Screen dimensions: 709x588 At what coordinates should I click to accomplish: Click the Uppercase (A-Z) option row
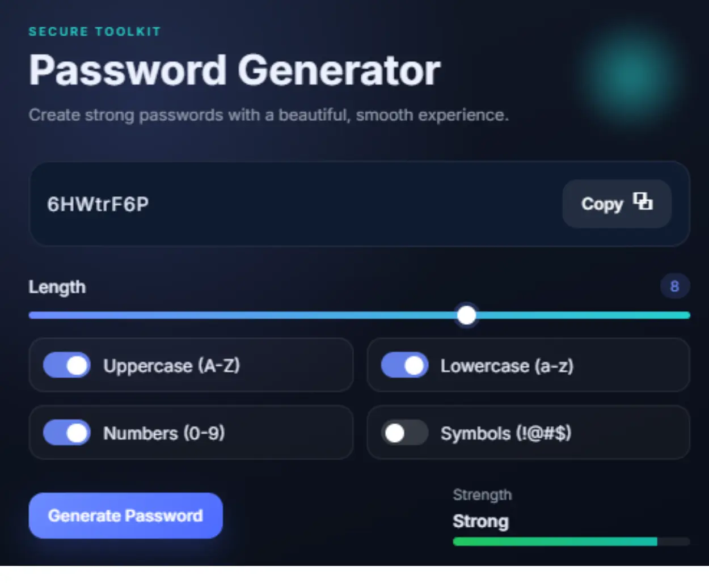pyautogui.click(x=191, y=365)
